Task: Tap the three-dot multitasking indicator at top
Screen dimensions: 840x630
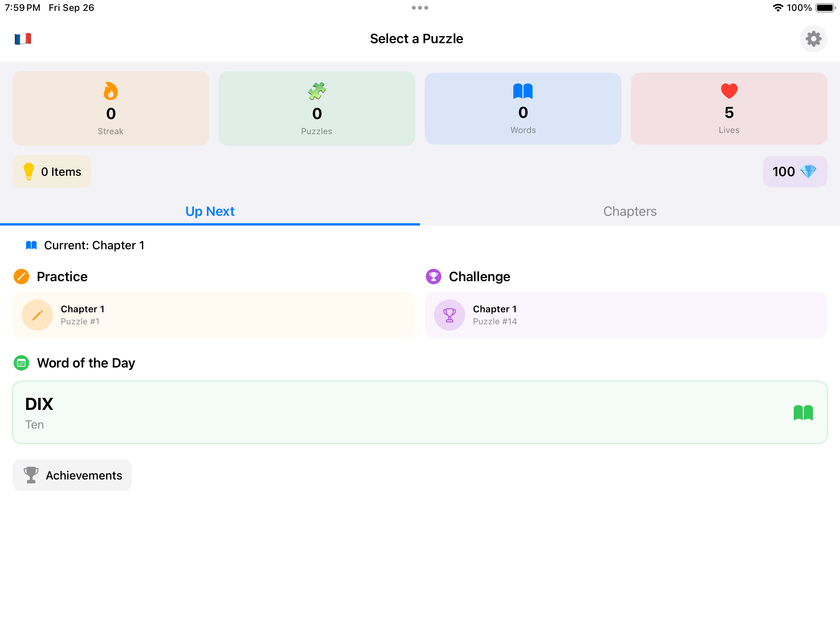Action: (420, 8)
